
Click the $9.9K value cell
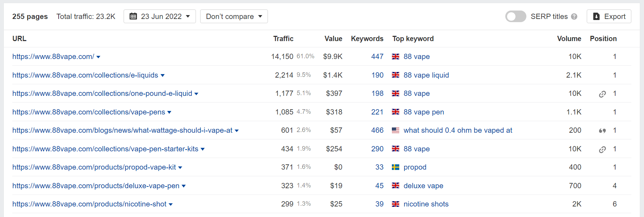333,57
